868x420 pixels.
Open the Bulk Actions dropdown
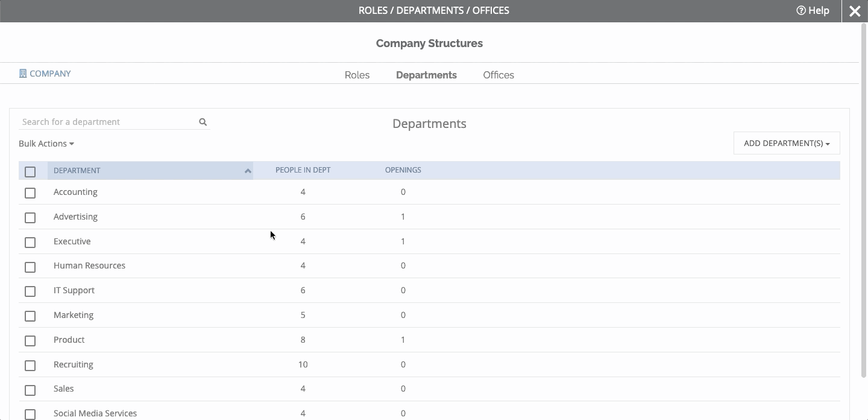pos(46,144)
